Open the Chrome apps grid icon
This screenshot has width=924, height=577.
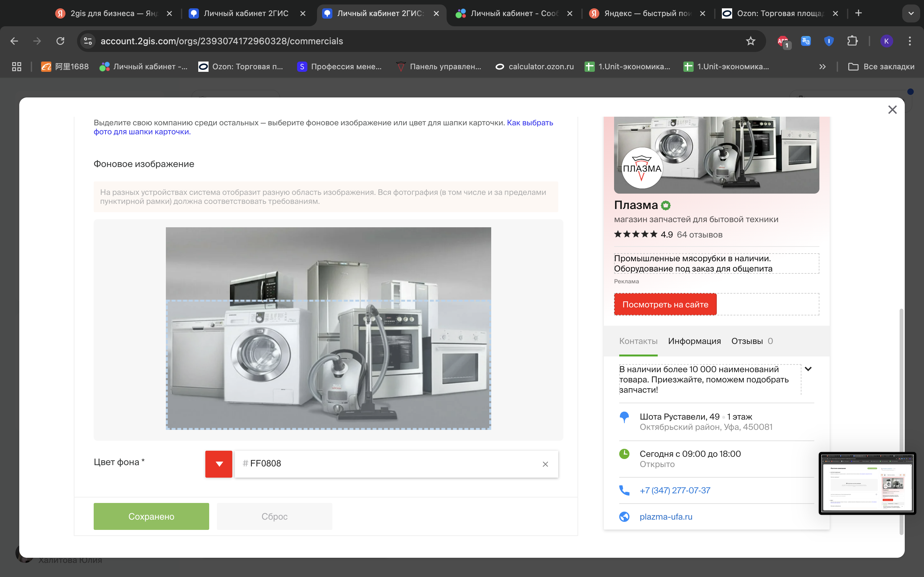pos(16,66)
